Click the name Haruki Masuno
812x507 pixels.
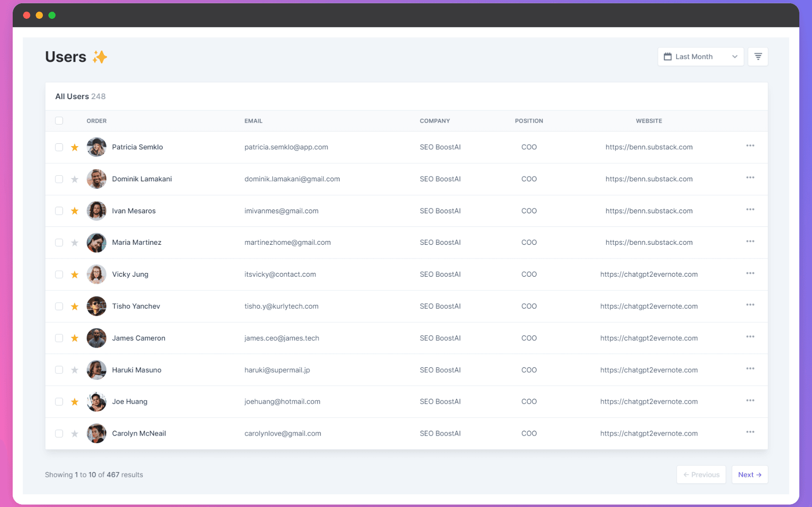(x=136, y=370)
